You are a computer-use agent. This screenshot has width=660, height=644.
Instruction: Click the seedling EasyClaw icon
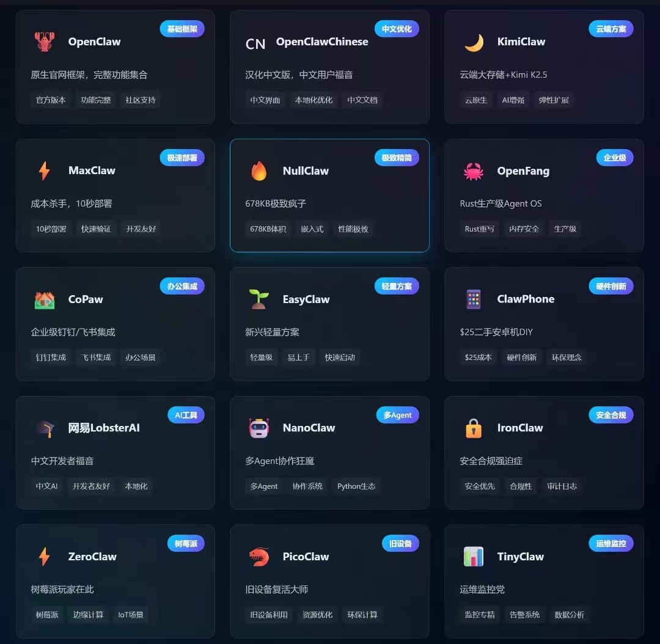[259, 299]
